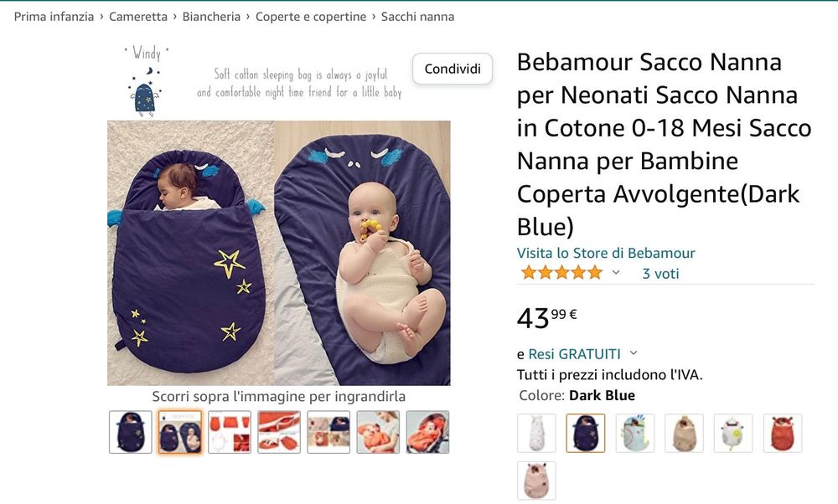This screenshot has height=504, width=838.
Task: Show the mother holding baby thumbnail
Action: tap(378, 432)
